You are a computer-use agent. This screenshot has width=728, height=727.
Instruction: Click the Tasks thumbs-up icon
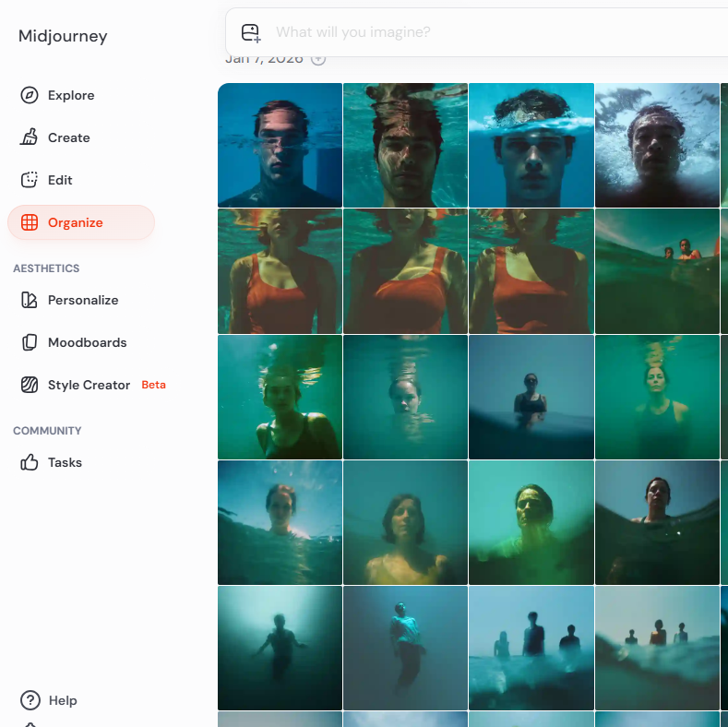coord(30,462)
